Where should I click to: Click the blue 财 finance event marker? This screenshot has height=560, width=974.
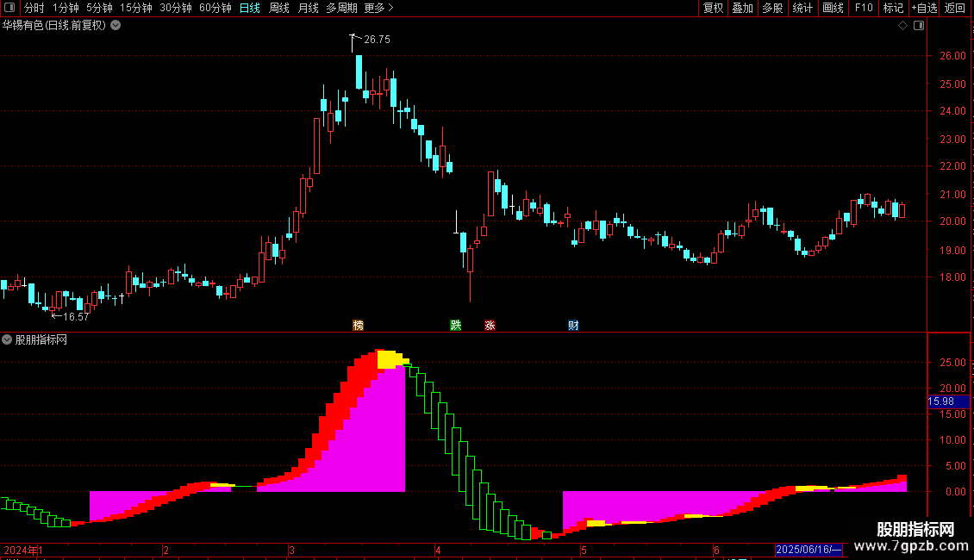(x=573, y=326)
